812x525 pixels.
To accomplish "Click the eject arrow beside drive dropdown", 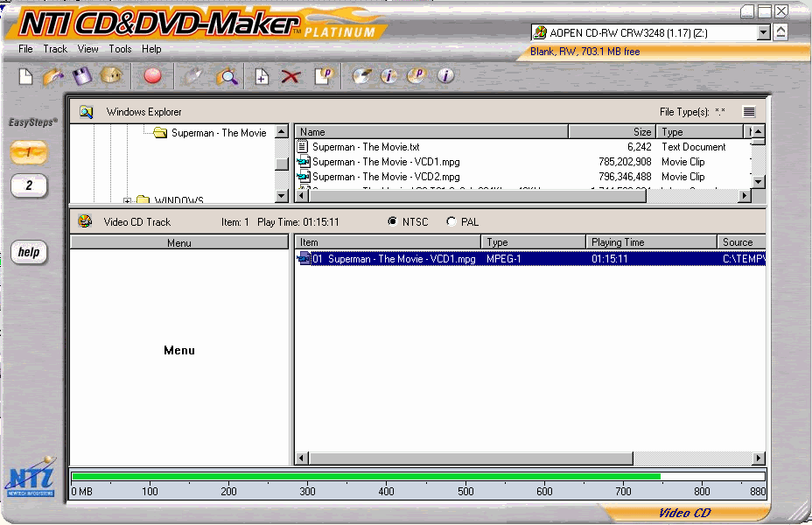I will [x=780, y=32].
